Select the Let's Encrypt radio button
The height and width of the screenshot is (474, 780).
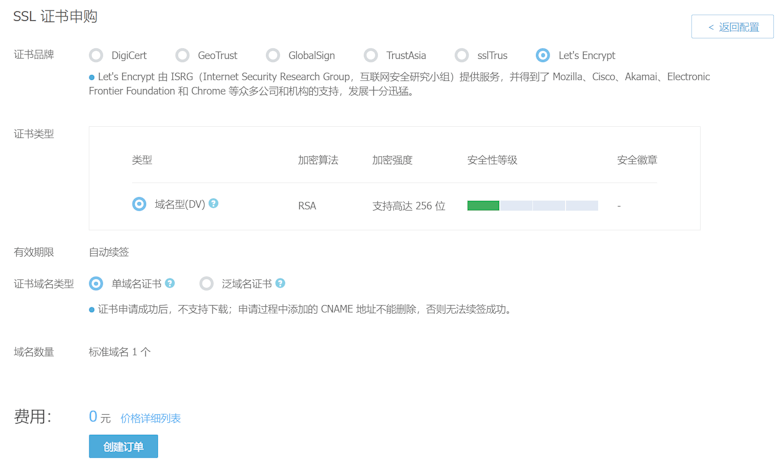coord(543,55)
